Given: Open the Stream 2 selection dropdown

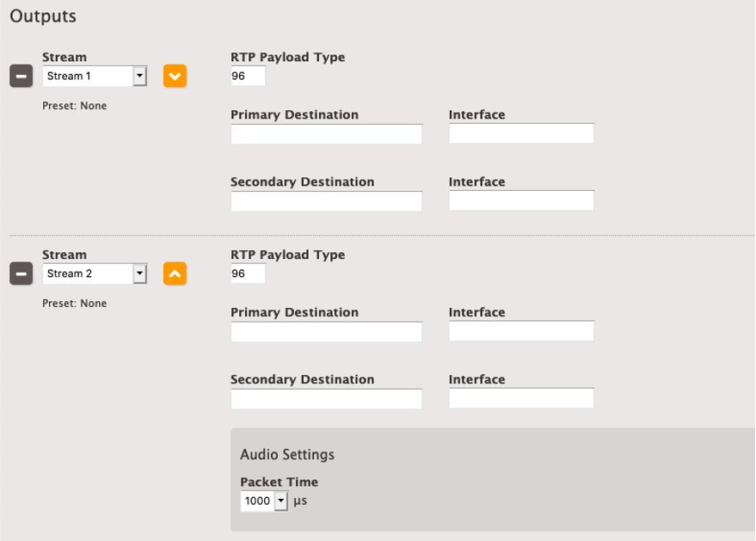Looking at the screenshot, I should (95, 274).
